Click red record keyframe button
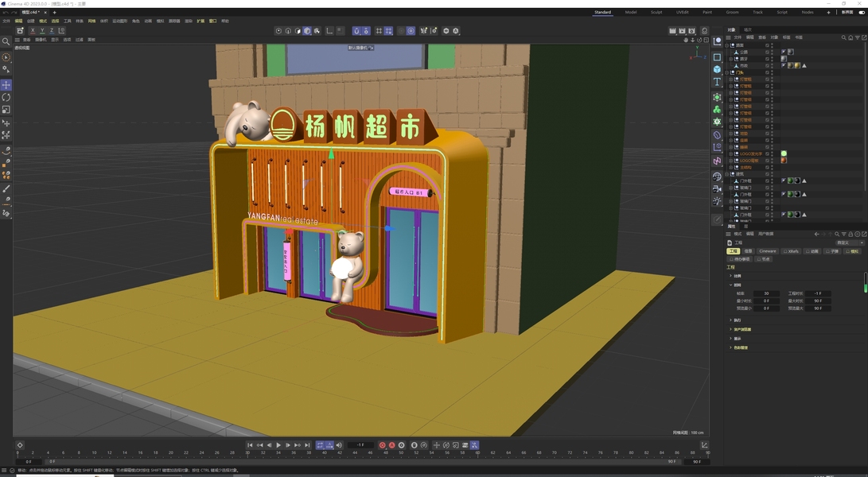The height and width of the screenshot is (477, 868). (382, 445)
